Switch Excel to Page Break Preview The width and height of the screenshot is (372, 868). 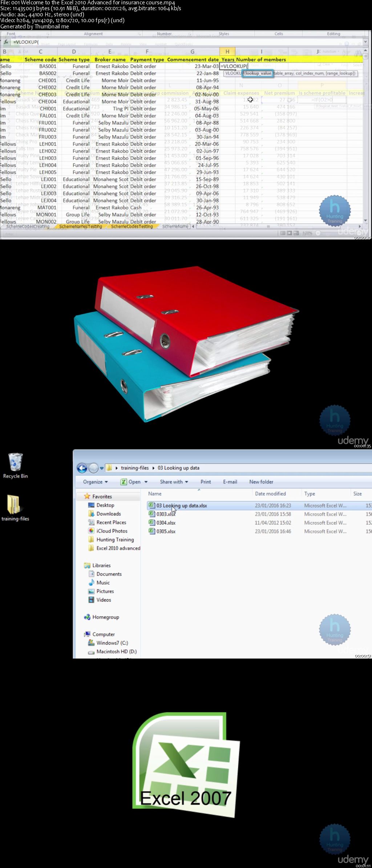click(x=296, y=233)
